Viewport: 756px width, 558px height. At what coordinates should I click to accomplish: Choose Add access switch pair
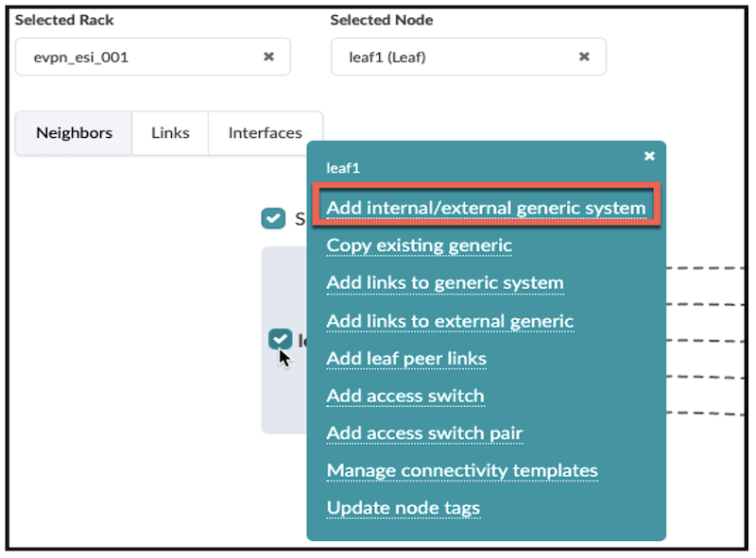(x=424, y=433)
